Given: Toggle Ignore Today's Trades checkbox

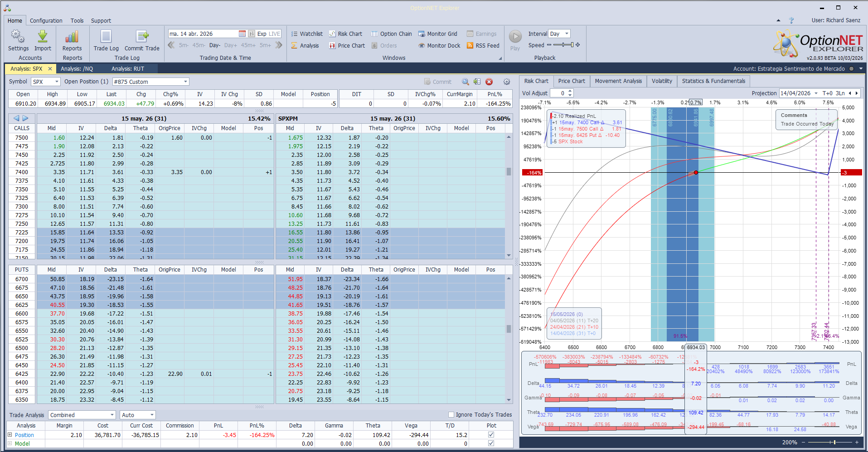Looking at the screenshot, I should pyautogui.click(x=451, y=415).
